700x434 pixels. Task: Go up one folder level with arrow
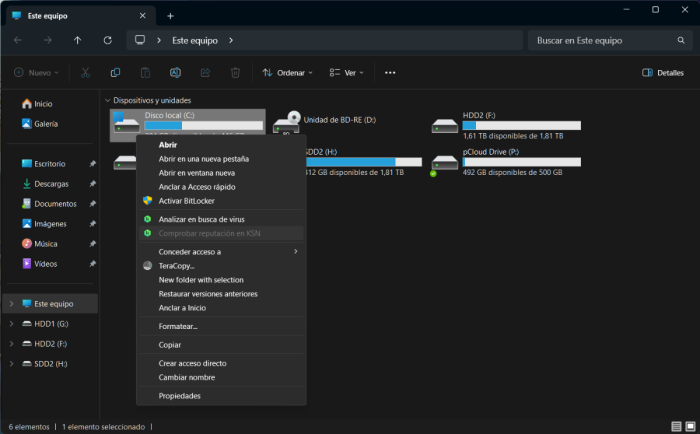(x=78, y=41)
